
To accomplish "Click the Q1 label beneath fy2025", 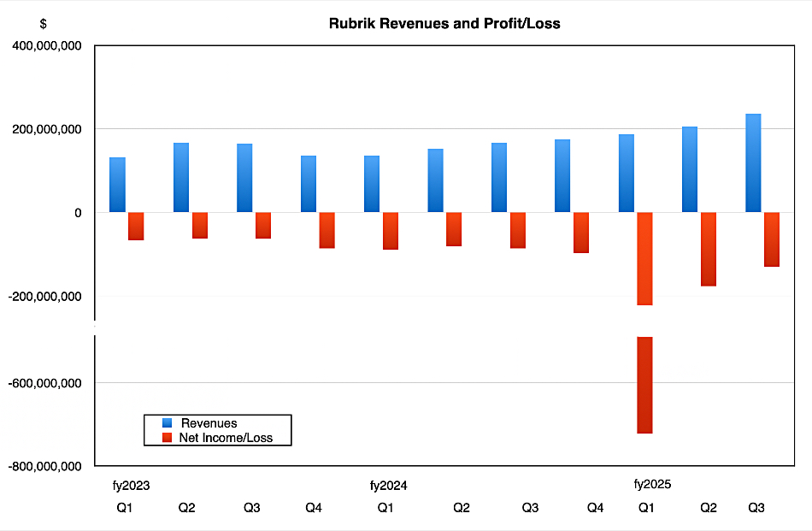I will pos(646,508).
